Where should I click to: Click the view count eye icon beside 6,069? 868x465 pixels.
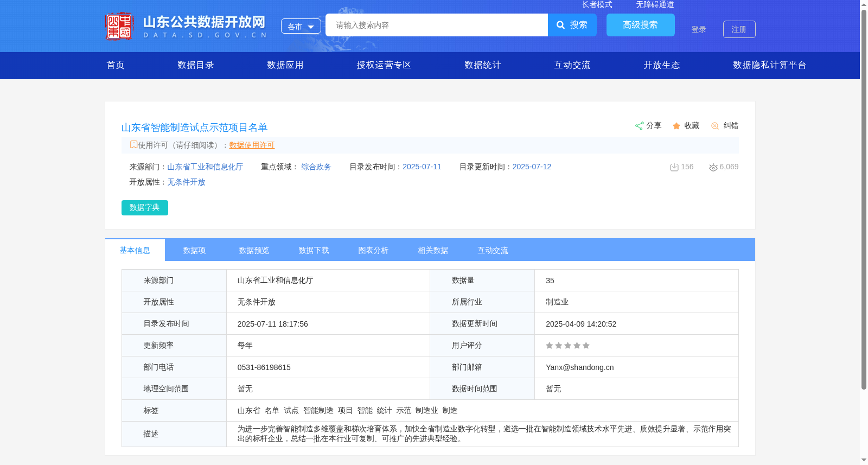click(x=713, y=167)
